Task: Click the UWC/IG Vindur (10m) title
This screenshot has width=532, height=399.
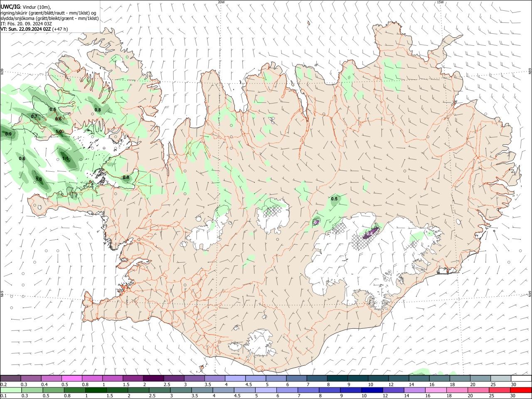Action: [x=25, y=7]
